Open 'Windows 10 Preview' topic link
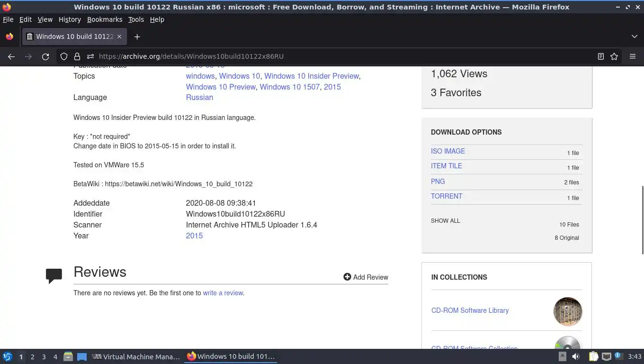Viewport: 644px width, 364px height. coord(221,87)
